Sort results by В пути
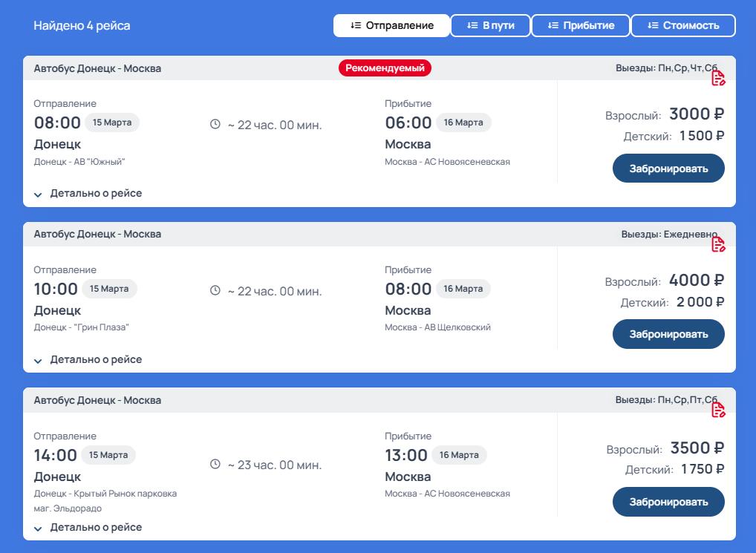756x553 pixels. 490,25
